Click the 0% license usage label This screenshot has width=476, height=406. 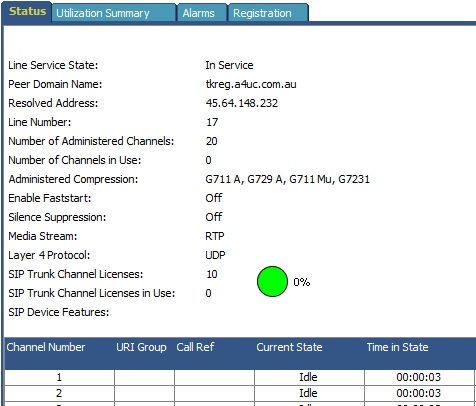302,282
